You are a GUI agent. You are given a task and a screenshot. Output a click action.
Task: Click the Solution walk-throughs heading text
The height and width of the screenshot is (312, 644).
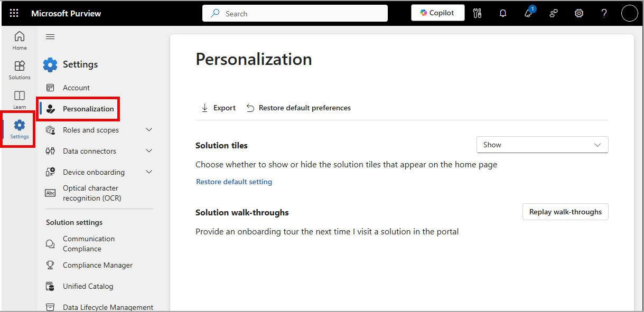(242, 213)
